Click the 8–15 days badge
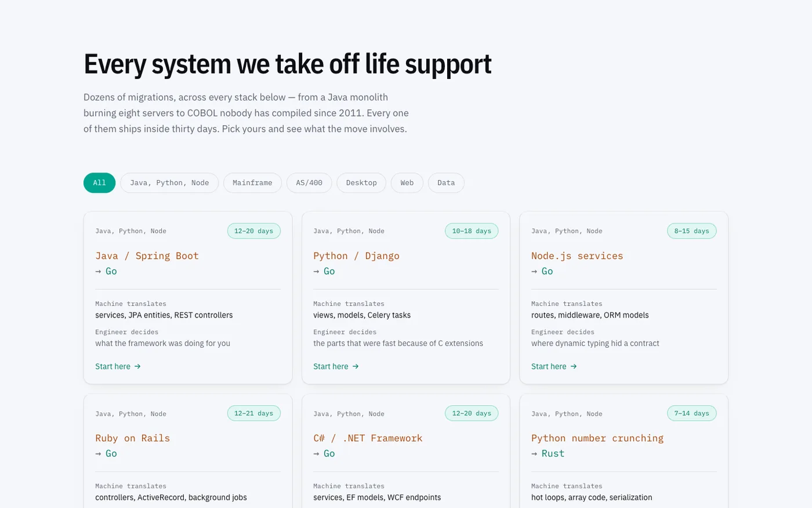The height and width of the screenshot is (508, 812). pos(692,231)
